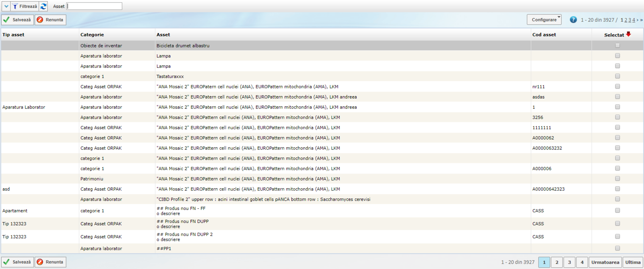Viewport: 644px width, 269px height.
Task: Jump to page 4 in bottom pagination
Action: click(x=582, y=262)
